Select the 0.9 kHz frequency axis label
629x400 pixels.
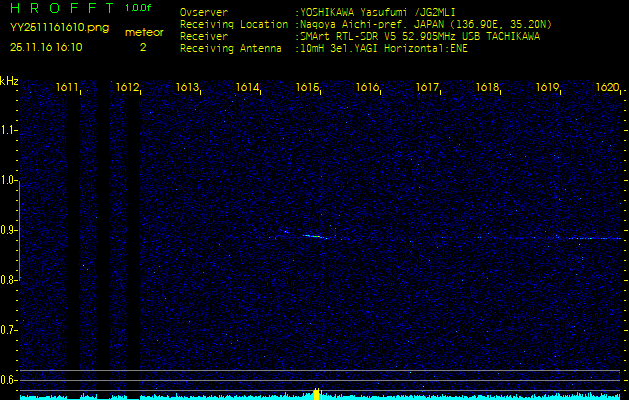click(x=9, y=230)
